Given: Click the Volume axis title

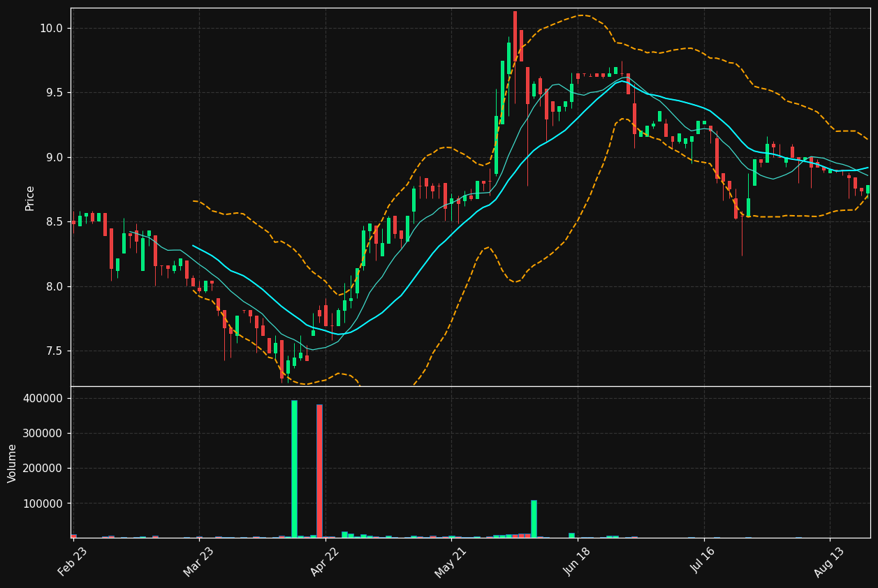Looking at the screenshot, I should [x=13, y=463].
